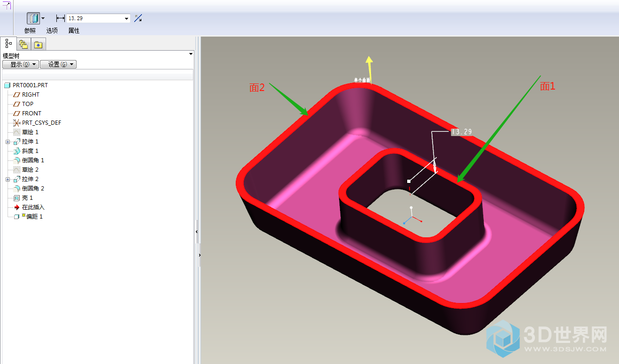Select 拉伸 1 in the tree
The image size is (619, 364).
30,142
